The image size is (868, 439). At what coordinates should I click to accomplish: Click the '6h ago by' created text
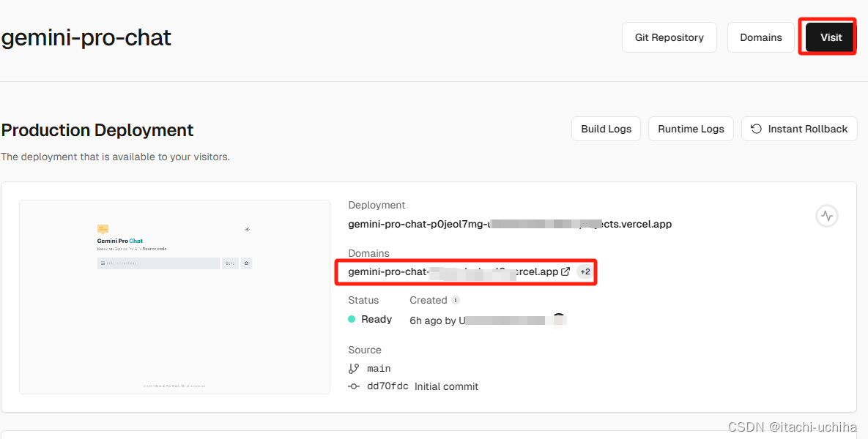click(434, 320)
